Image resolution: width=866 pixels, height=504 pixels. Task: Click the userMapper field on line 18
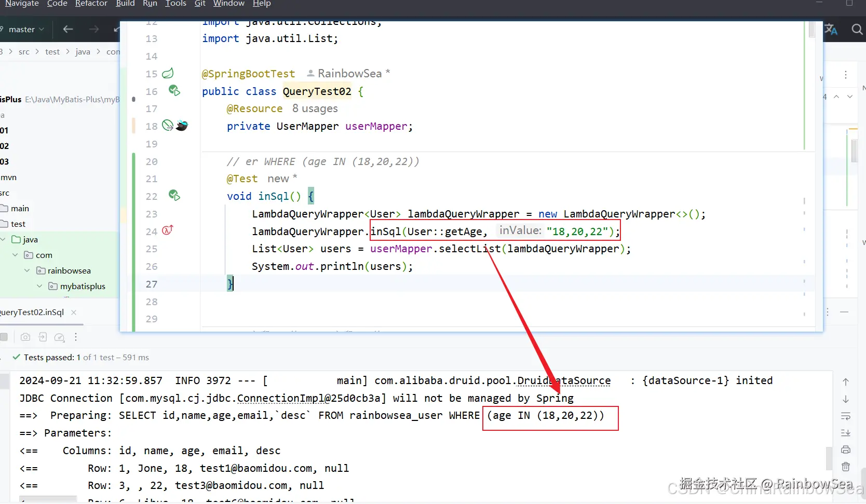[376, 126]
